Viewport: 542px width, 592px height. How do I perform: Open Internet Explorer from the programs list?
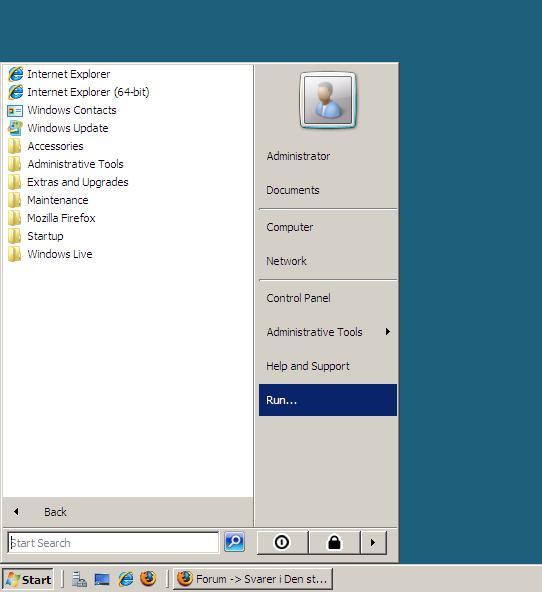tap(59, 74)
